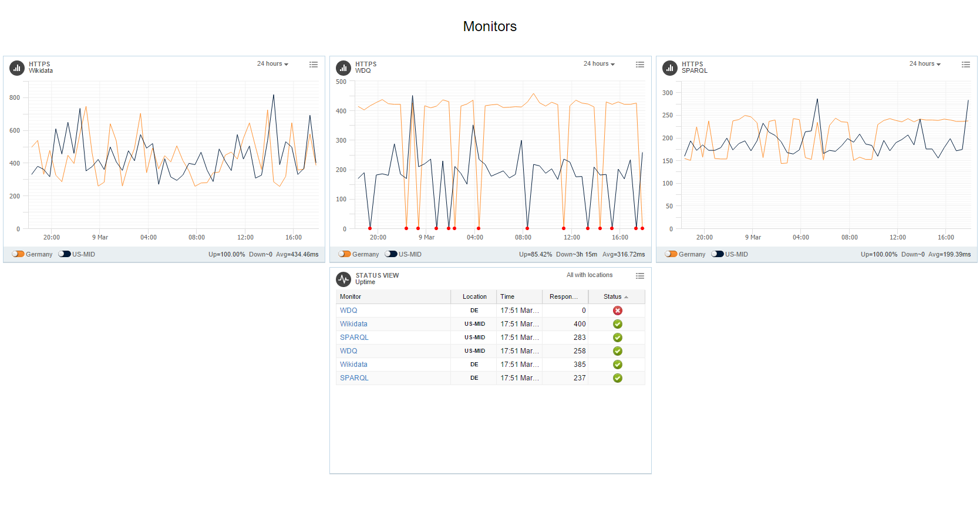
Task: Click Avg=316.72ms text in WDQ footer
Action: 624,254
